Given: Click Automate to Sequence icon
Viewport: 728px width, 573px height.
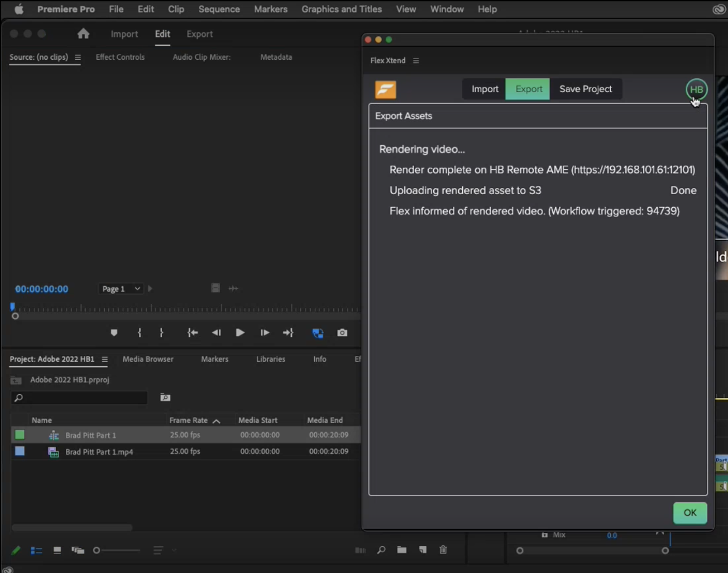Looking at the screenshot, I should [x=360, y=550].
